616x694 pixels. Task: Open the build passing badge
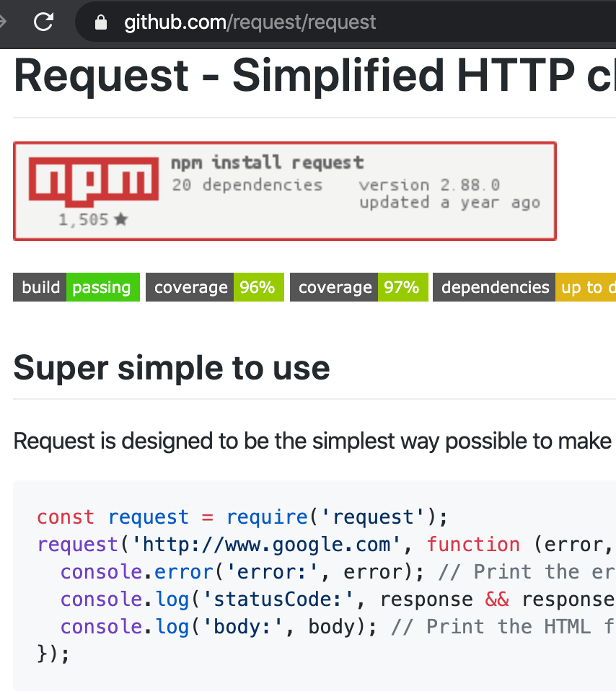pyautogui.click(x=76, y=287)
